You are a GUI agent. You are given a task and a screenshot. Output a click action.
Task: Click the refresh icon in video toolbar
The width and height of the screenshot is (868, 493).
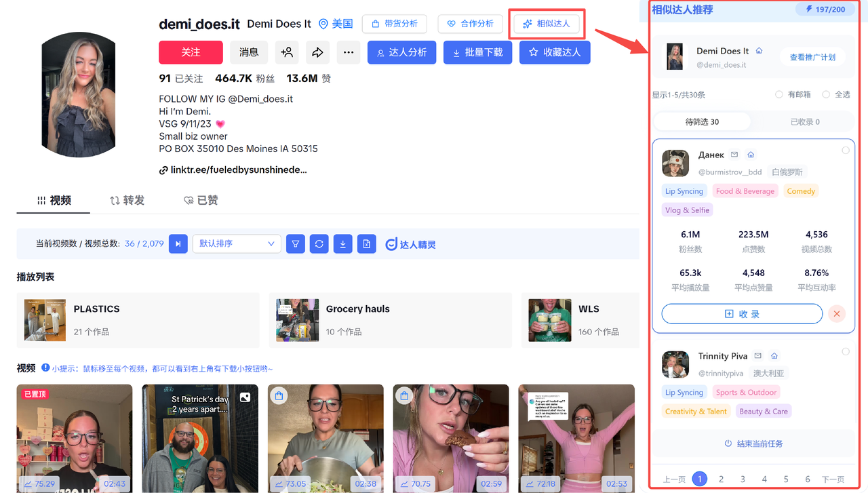tap(319, 244)
